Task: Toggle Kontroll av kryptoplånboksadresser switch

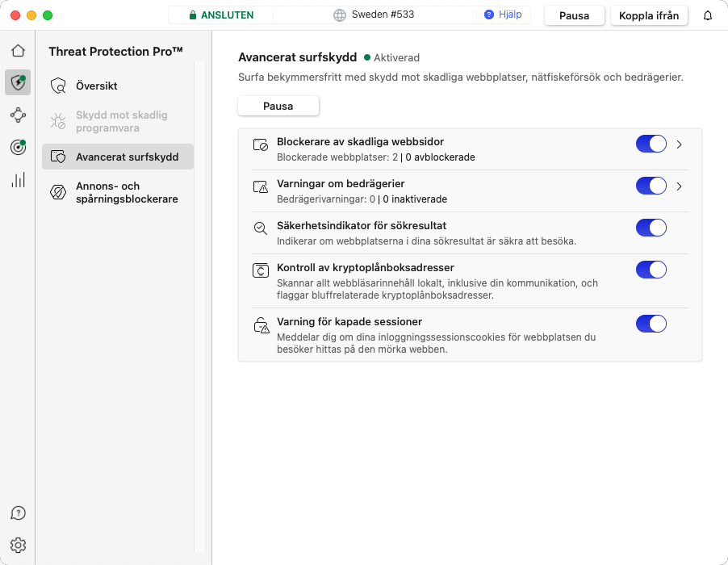Action: tap(651, 270)
